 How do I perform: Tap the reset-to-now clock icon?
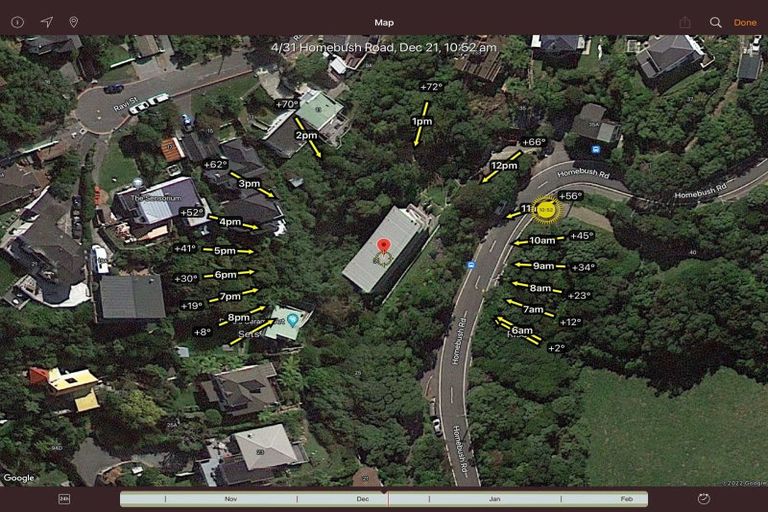(704, 498)
